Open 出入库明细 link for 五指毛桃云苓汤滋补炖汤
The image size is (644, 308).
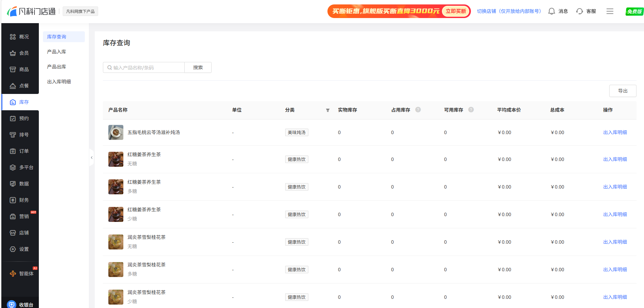[x=615, y=132]
